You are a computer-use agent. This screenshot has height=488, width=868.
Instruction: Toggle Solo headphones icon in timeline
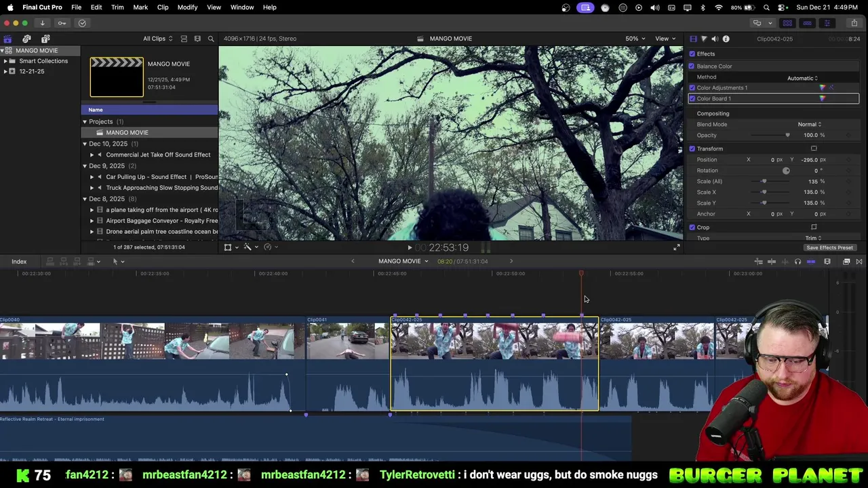797,262
